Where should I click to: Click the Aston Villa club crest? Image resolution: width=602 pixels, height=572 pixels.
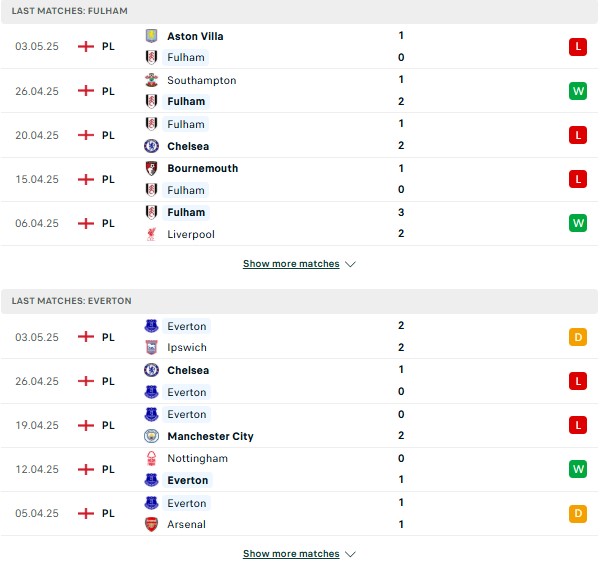point(151,36)
